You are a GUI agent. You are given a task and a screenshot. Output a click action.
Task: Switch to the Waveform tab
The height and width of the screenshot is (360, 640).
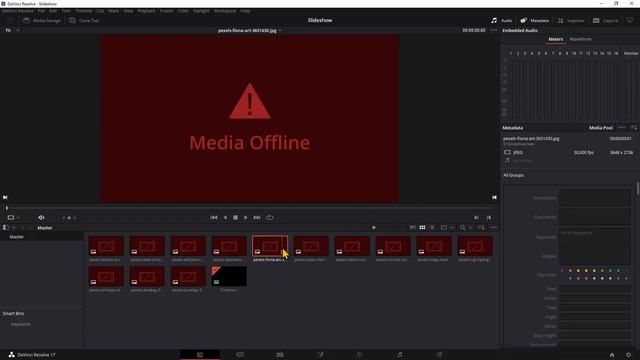[580, 39]
